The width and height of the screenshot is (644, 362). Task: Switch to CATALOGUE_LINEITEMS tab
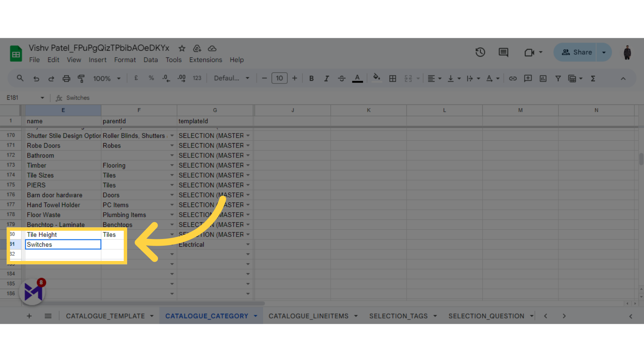click(308, 316)
